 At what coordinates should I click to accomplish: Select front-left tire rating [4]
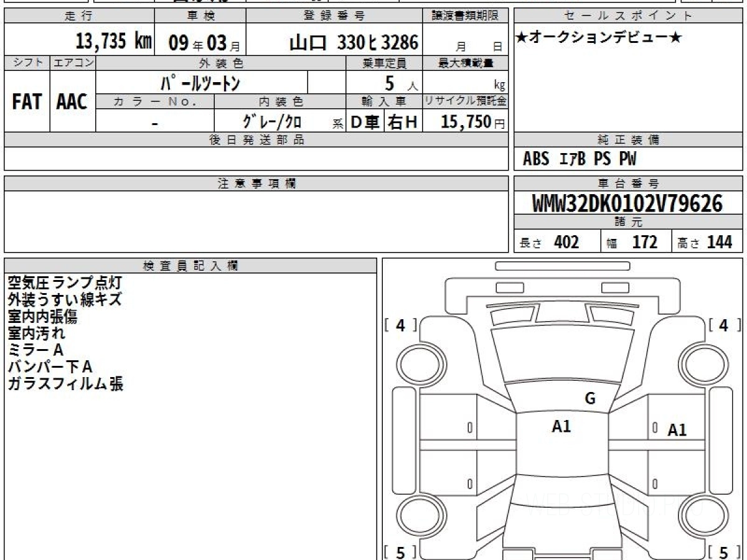click(x=400, y=325)
